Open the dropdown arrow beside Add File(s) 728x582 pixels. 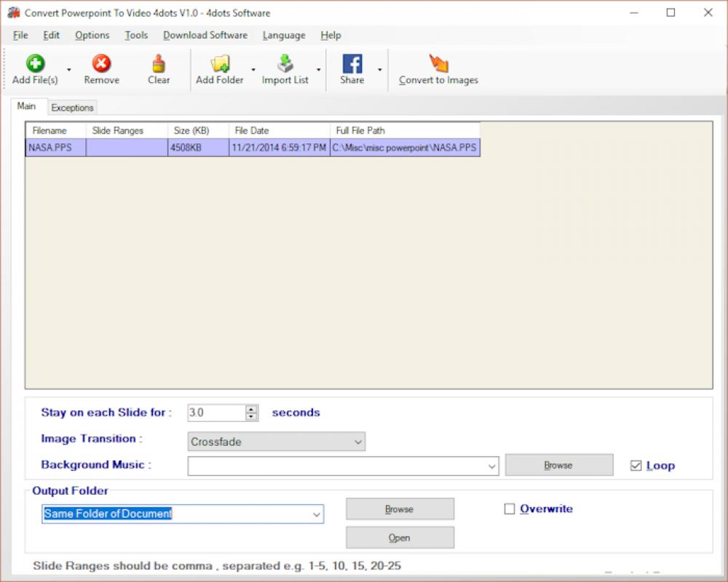[68, 70]
